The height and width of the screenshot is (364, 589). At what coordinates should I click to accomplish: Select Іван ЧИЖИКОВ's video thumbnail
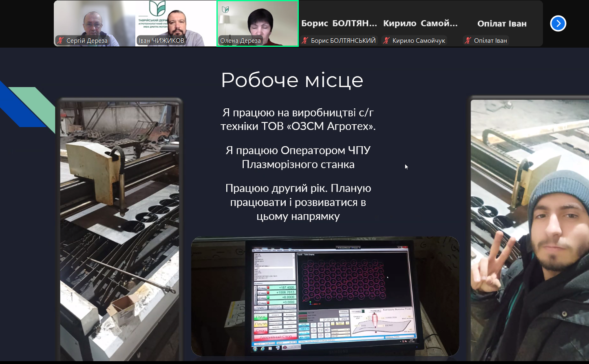[x=176, y=23]
